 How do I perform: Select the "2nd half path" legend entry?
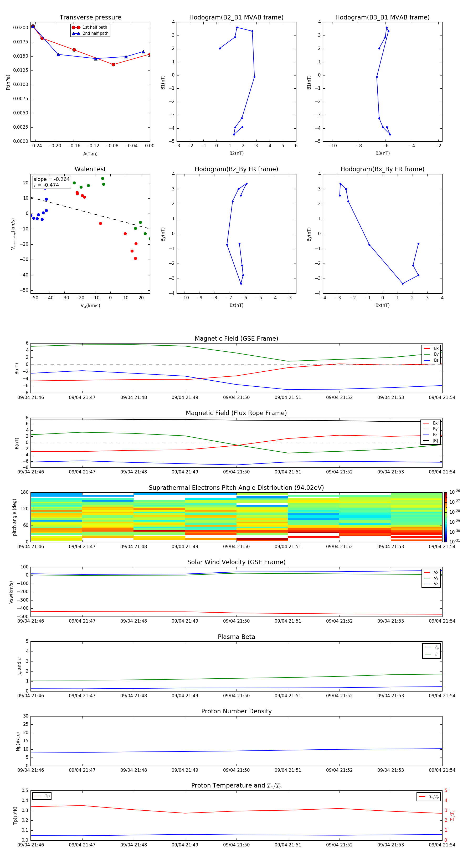90,33
